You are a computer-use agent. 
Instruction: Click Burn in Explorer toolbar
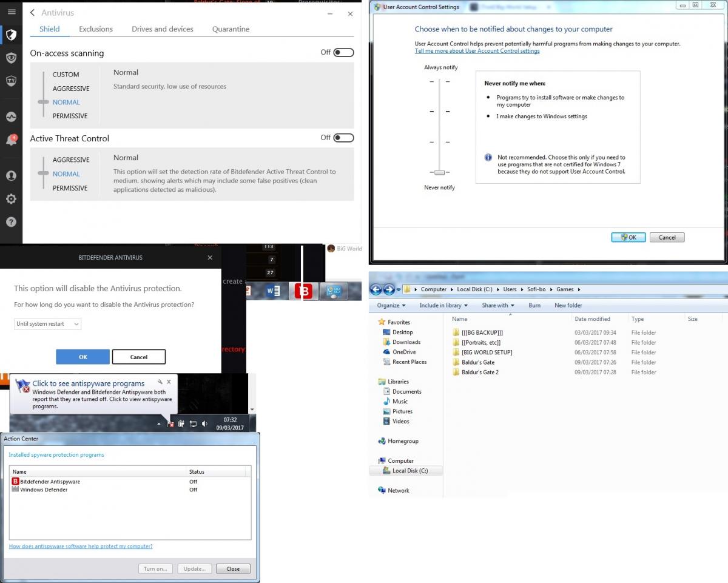point(534,305)
